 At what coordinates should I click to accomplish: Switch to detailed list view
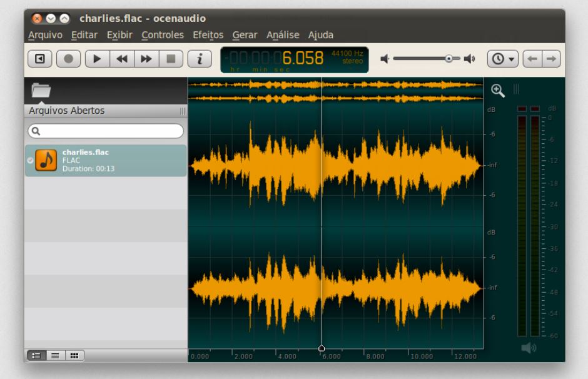pyautogui.click(x=36, y=355)
